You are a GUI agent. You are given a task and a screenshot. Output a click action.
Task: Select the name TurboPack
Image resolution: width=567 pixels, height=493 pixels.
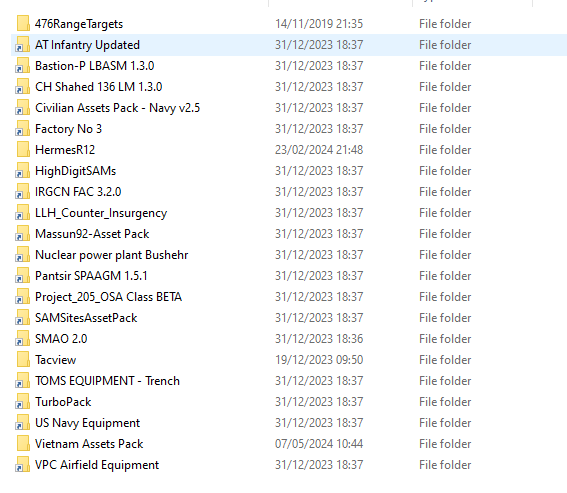[63, 401]
